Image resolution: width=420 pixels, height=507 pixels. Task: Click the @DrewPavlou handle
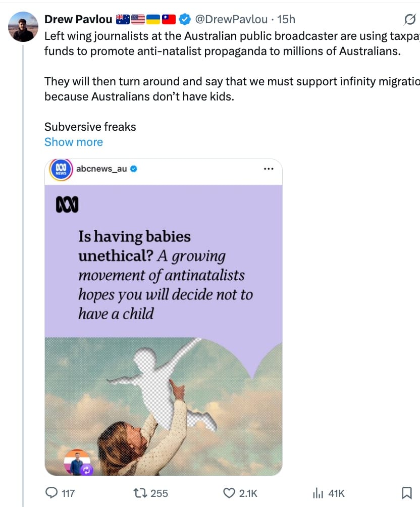pyautogui.click(x=232, y=19)
